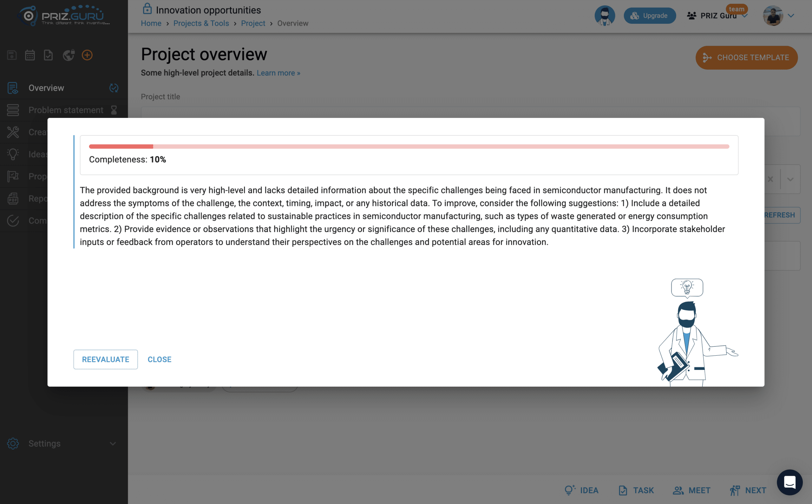812x504 pixels.
Task: Open the Ideas section icon
Action: [13, 154]
